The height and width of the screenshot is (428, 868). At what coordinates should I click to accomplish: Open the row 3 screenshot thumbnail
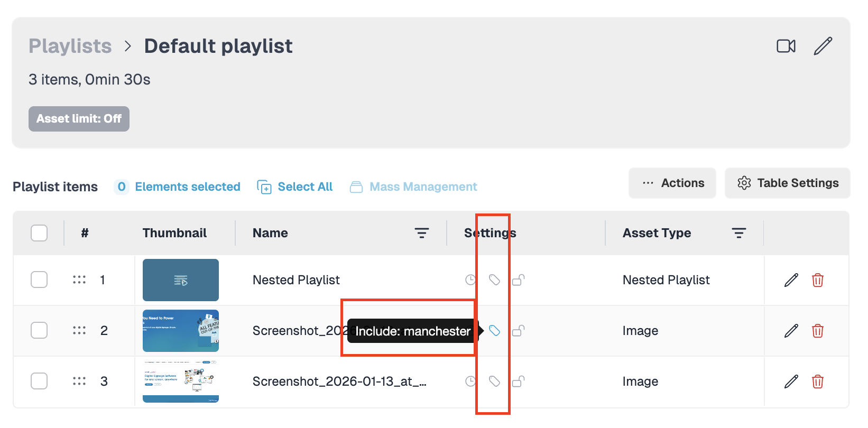pyautogui.click(x=181, y=382)
